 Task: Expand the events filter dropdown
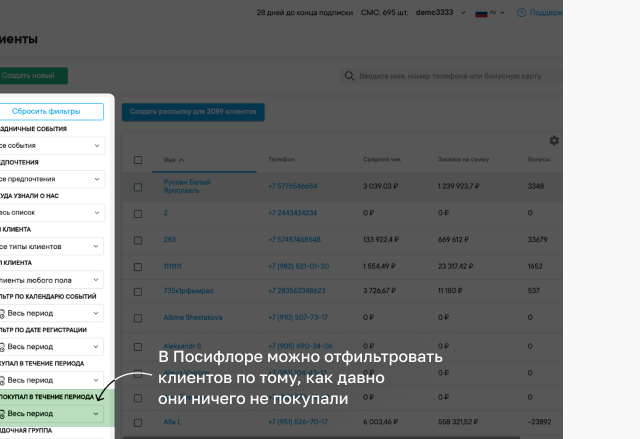51,146
